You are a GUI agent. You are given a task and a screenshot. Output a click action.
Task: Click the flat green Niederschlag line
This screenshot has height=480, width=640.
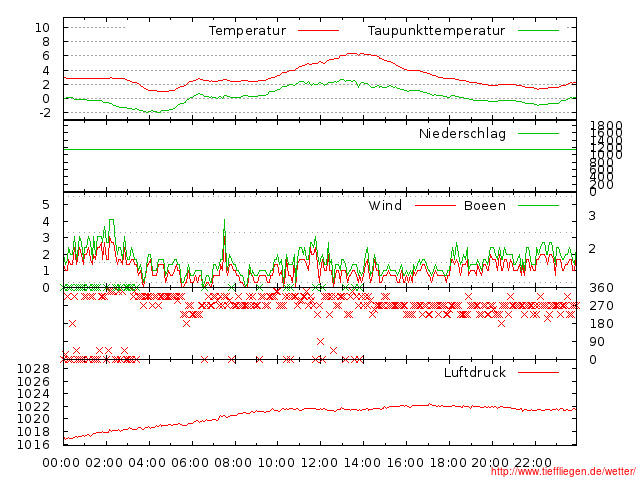(320, 149)
